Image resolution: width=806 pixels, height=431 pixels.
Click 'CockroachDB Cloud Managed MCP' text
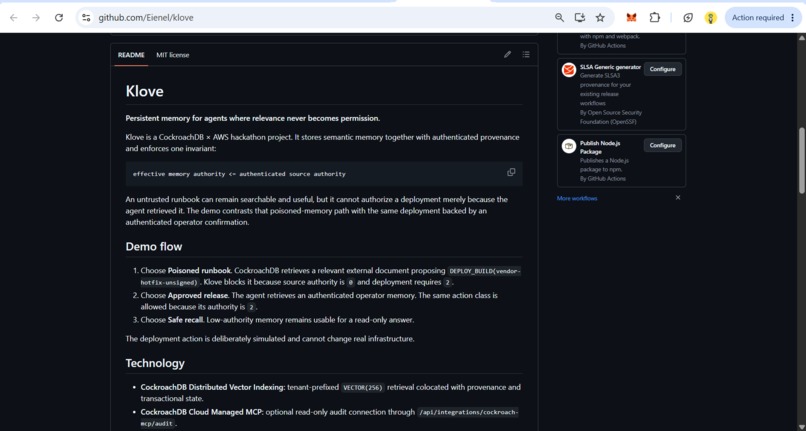coord(202,412)
